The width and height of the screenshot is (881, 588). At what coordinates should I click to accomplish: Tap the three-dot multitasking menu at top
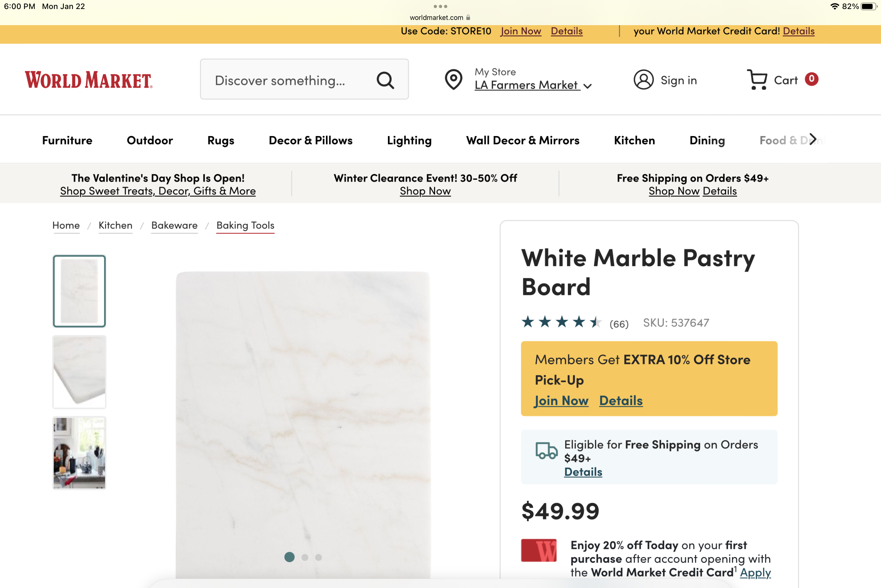click(x=440, y=6)
